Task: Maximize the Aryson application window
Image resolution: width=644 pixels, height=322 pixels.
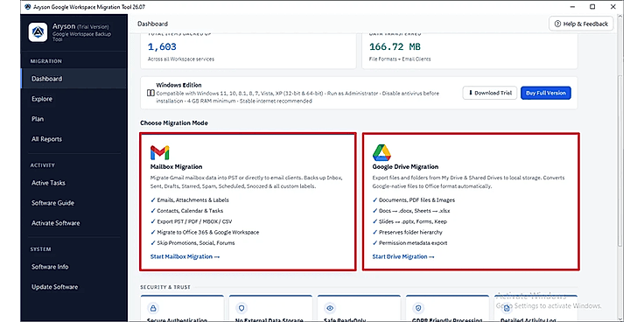Action: tap(592, 7)
